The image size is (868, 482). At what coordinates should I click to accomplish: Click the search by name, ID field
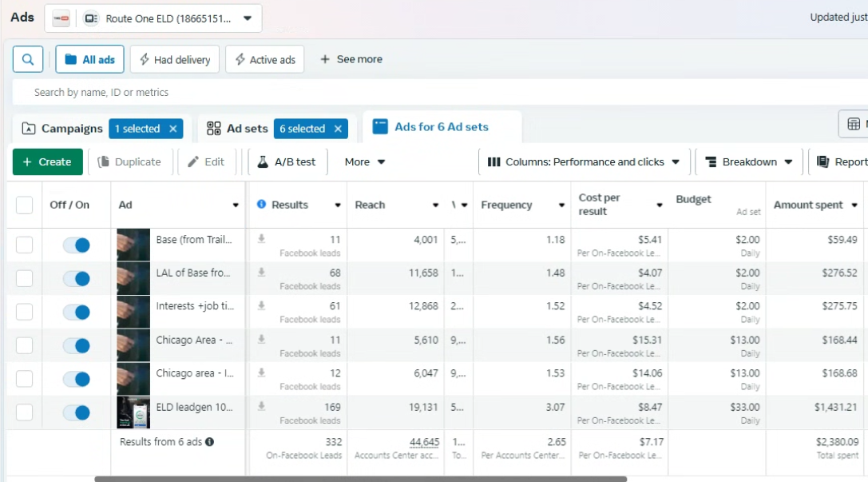[399, 92]
